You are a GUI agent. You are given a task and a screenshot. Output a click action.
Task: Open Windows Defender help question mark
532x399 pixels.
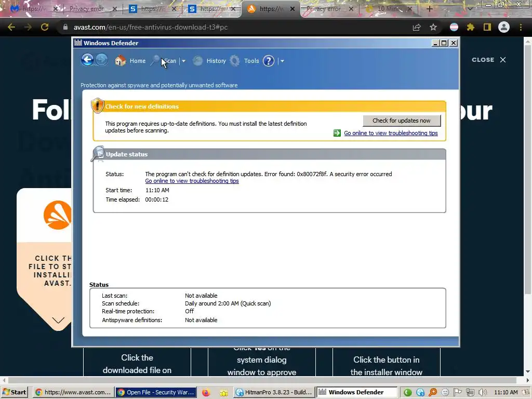pos(269,61)
